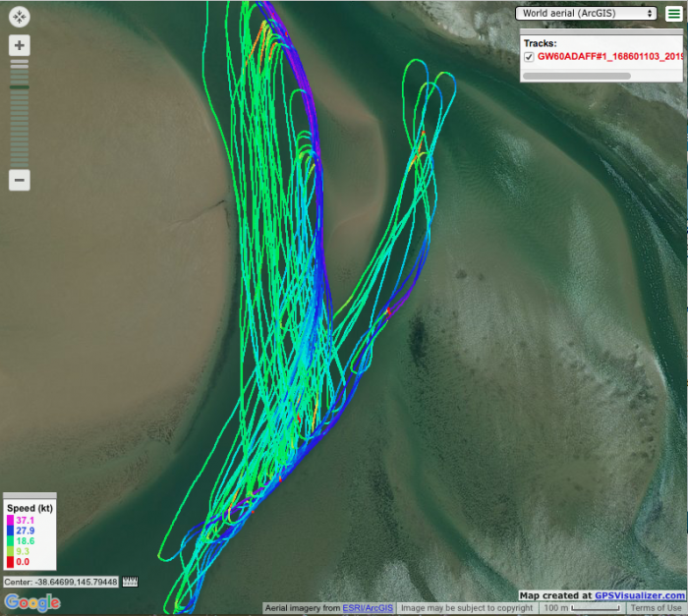Click the magenta 37.1 speed color swatch
This screenshot has width=688, height=616.
click(10, 520)
